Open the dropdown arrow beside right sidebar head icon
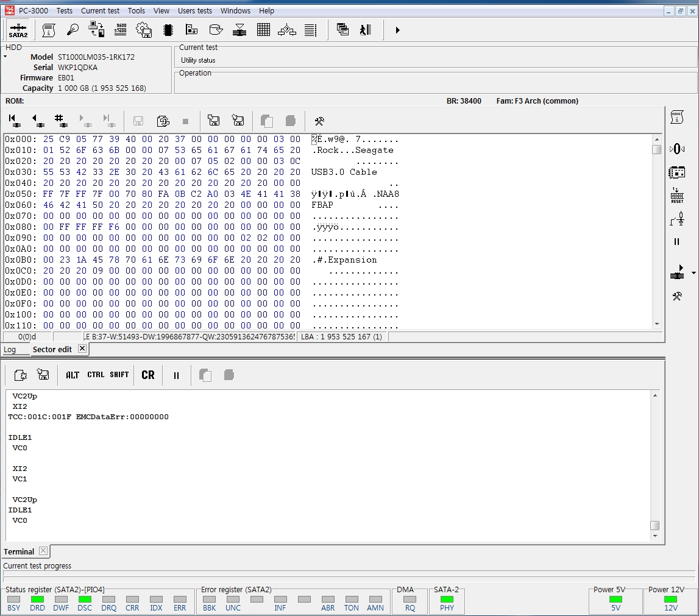This screenshot has height=616, width=699. (x=694, y=274)
